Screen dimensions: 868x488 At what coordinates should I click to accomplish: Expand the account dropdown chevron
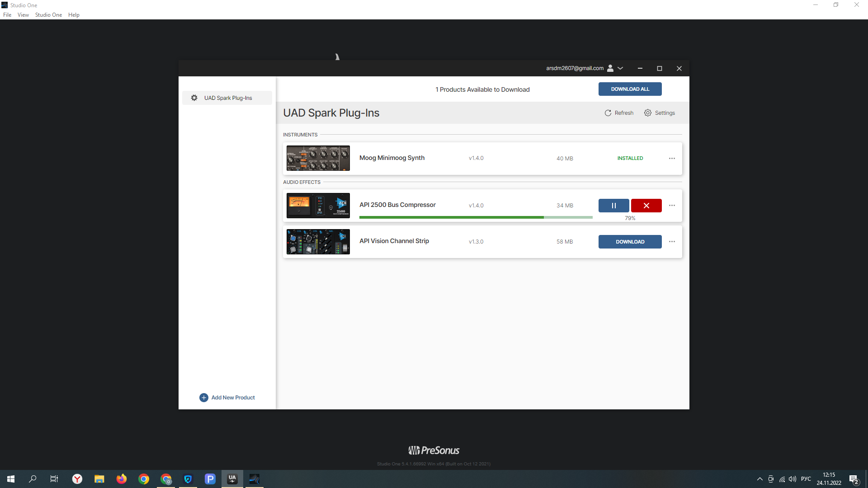[x=620, y=68]
